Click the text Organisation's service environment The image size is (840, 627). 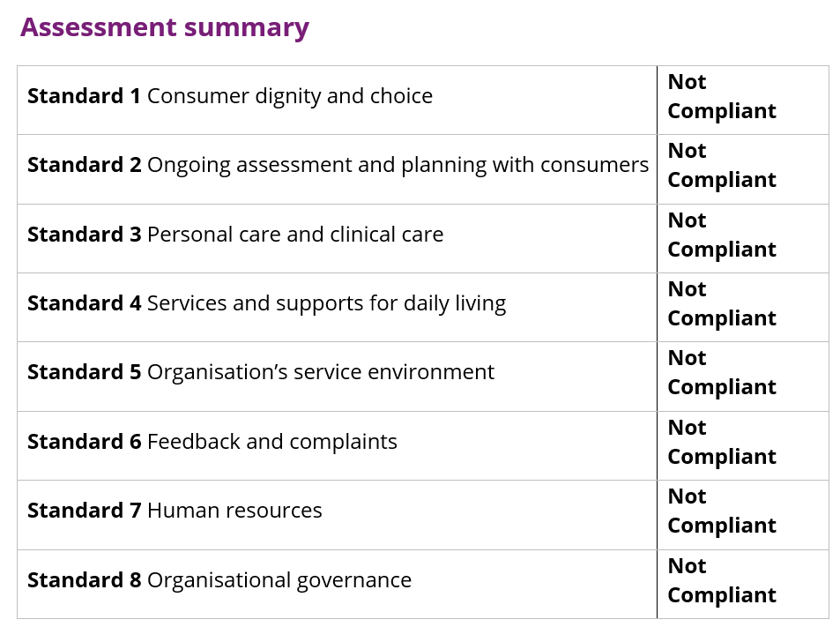321,372
